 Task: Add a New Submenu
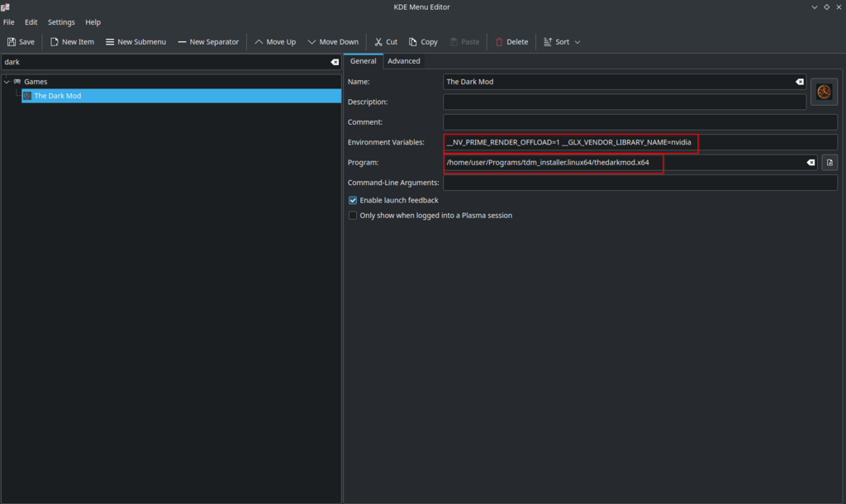point(136,41)
